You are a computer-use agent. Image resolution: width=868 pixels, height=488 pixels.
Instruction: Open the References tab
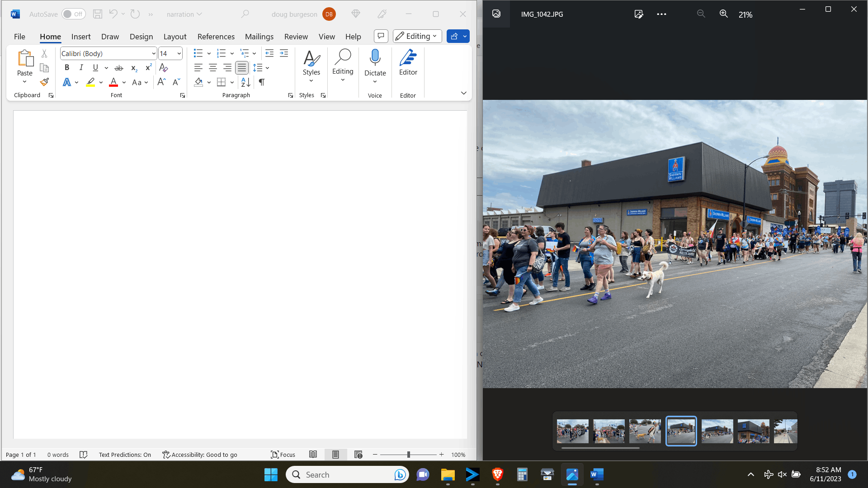click(216, 37)
